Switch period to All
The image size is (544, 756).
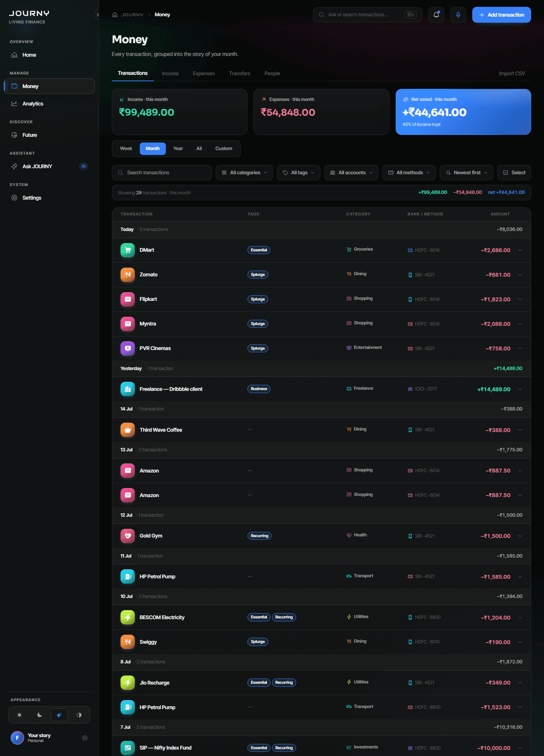tap(199, 149)
